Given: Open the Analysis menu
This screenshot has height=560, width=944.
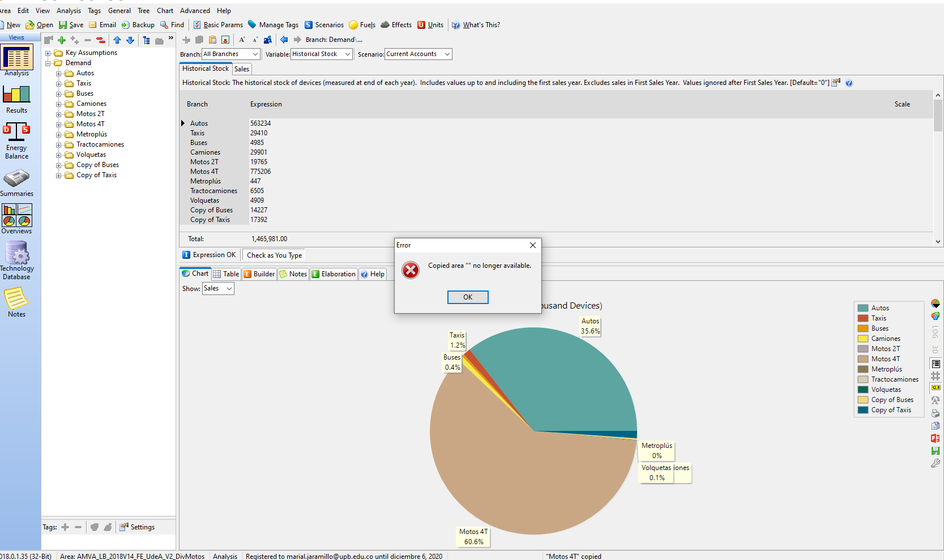Looking at the screenshot, I should tap(69, 11).
